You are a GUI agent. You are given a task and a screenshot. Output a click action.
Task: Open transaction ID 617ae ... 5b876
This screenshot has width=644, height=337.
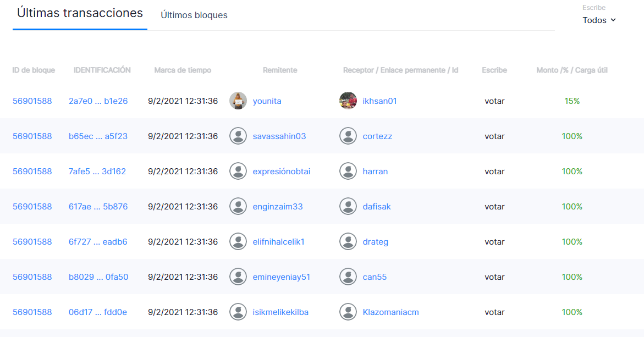98,207
